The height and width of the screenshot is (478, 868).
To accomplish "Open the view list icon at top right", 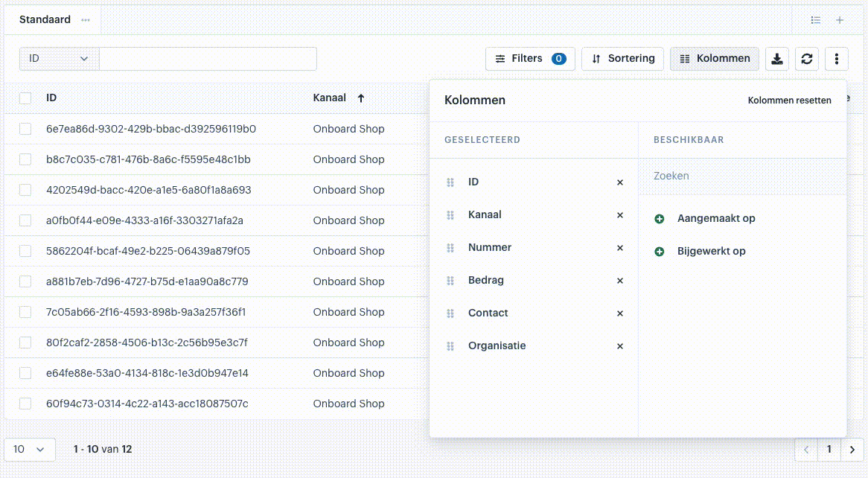I will pos(816,20).
